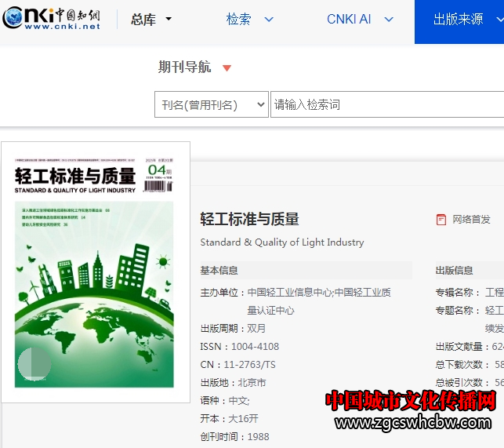Click the green globe cover illustration
504x448 pixels.
94,314
